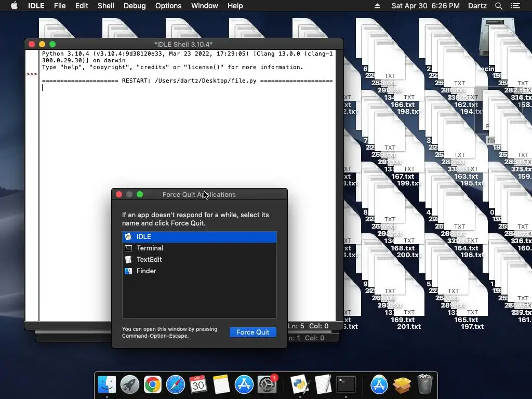Open the cardboard box icon in Dock
This screenshot has height=399, width=532.
pyautogui.click(x=402, y=384)
